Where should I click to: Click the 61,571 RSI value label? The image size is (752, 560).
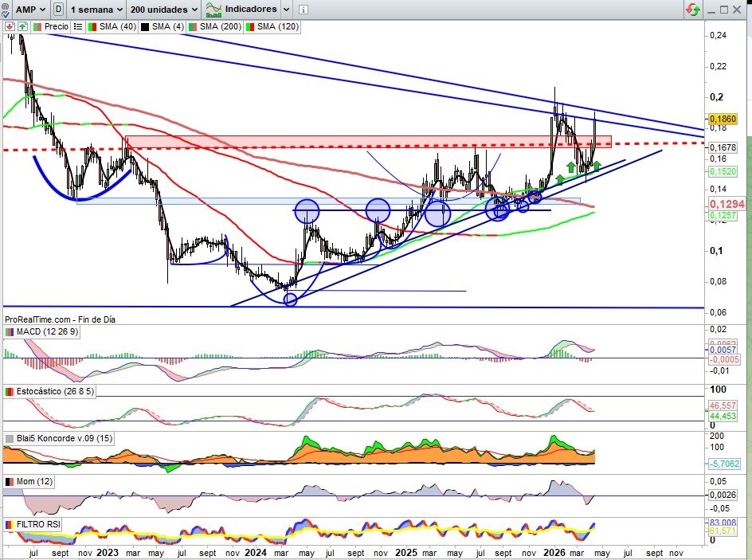(723, 531)
